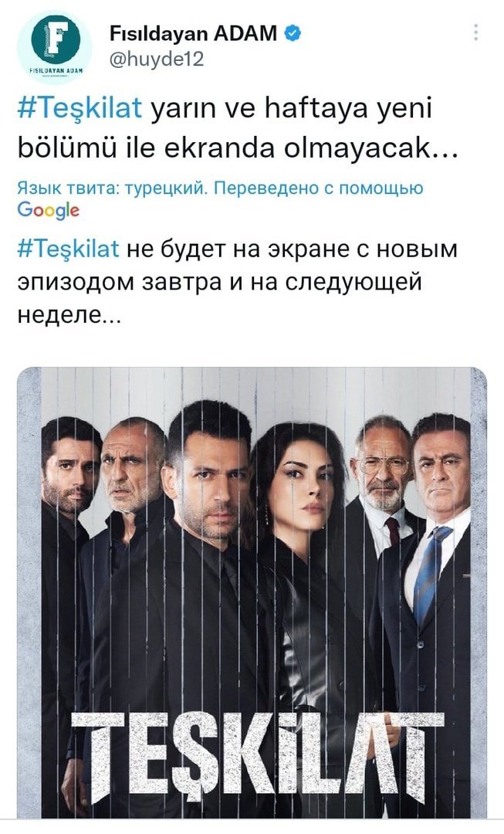This screenshot has height=834, width=504.
Task: Open the three-dot more options menu
Action: (475, 32)
